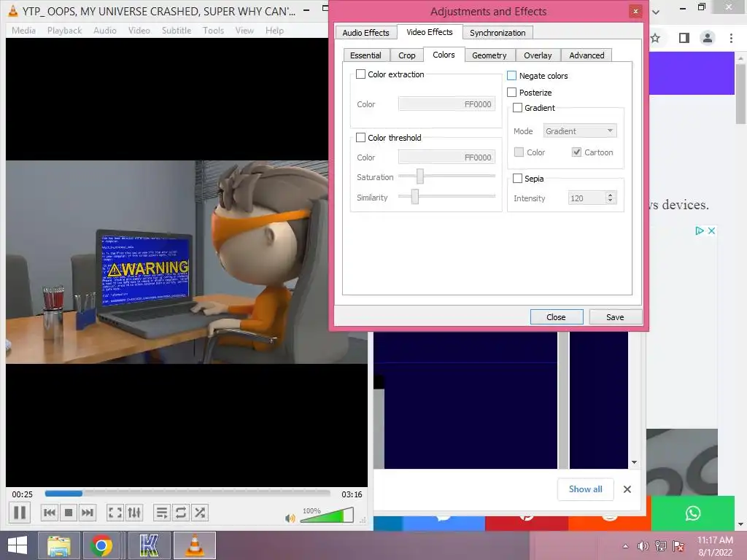Open AdChoices triangle icon

tap(700, 230)
